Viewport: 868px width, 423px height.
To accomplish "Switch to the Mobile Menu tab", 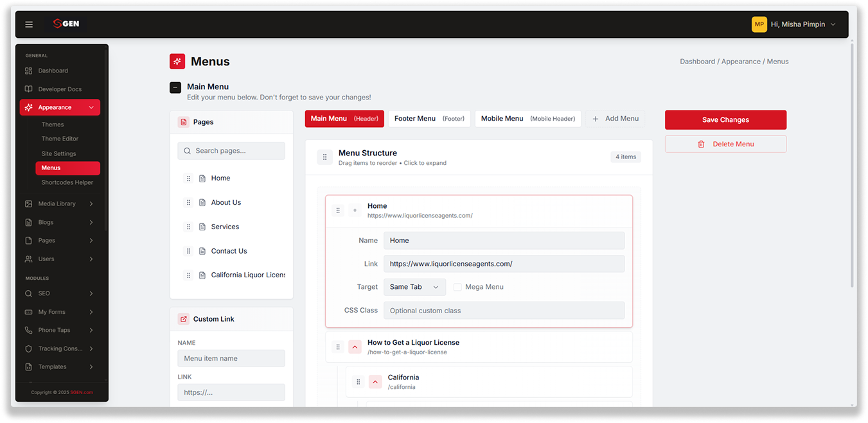I will click(528, 119).
